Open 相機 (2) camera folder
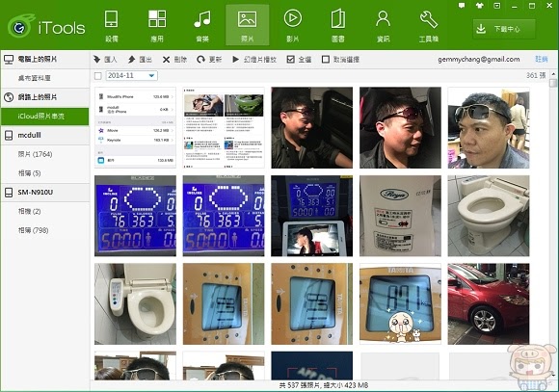559x392 pixels. click(45, 211)
